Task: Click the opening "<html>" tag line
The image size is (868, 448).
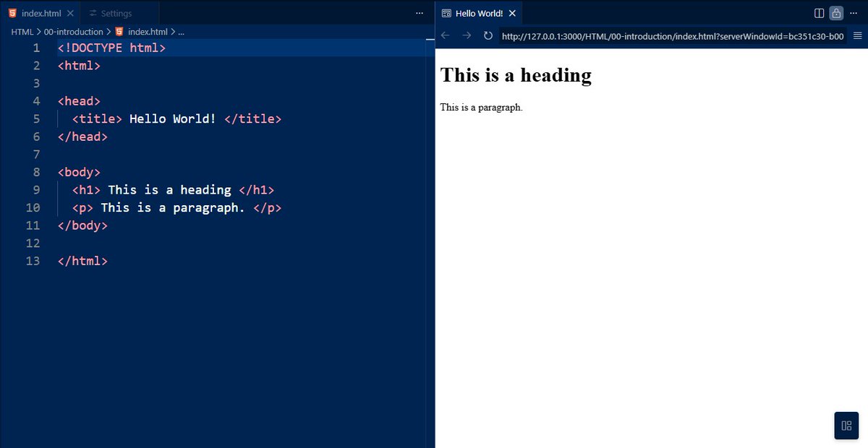Action: click(79, 66)
